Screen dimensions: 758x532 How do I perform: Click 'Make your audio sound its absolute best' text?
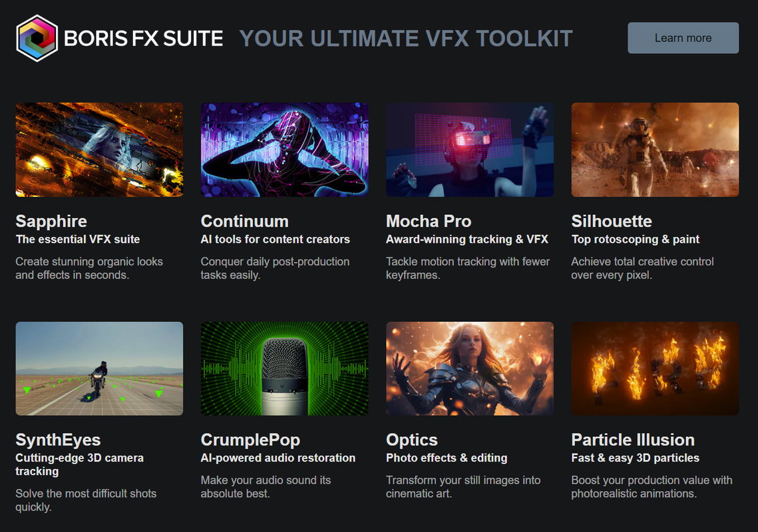[x=266, y=487]
